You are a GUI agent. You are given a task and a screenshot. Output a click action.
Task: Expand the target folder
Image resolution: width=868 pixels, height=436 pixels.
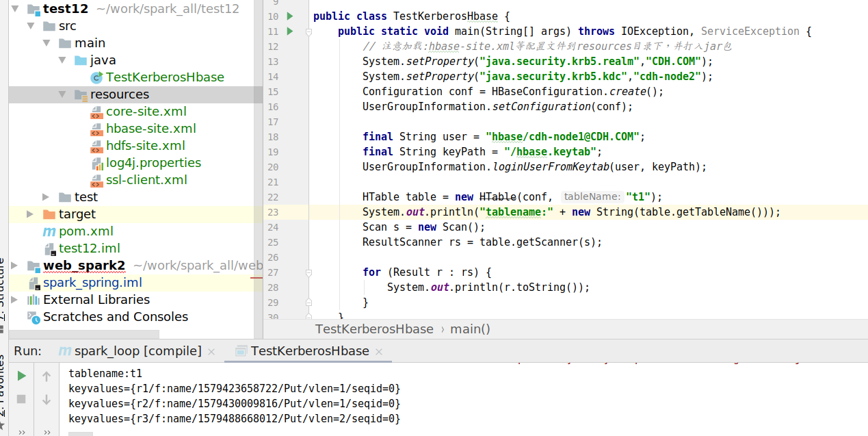coord(30,214)
